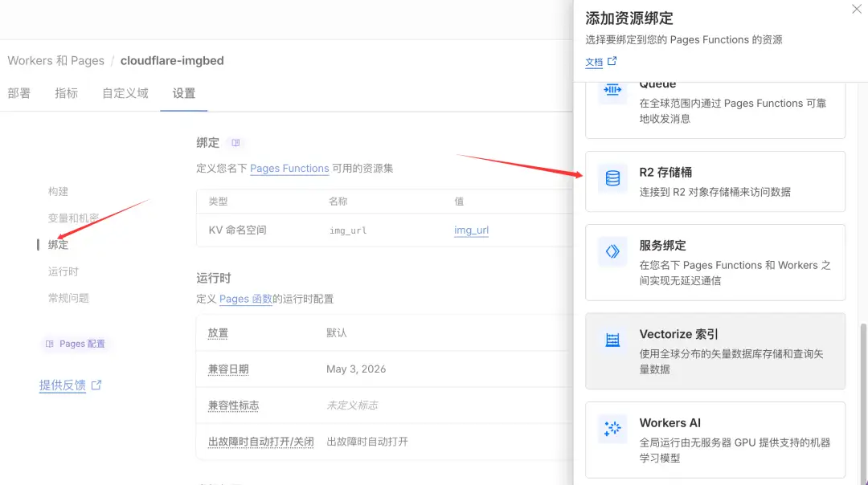This screenshot has width=868, height=485.
Task: Open the 文档 documentation link
Action: pyautogui.click(x=594, y=62)
